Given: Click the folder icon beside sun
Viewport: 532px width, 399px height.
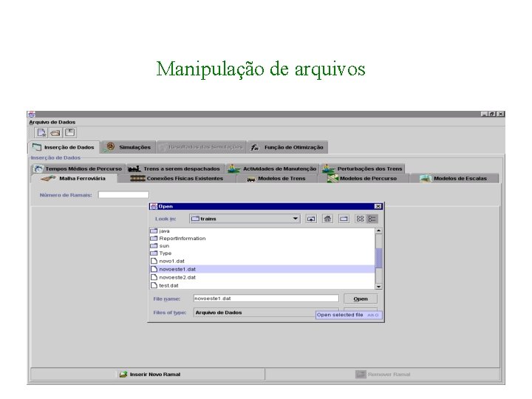Looking at the screenshot, I should pyautogui.click(x=154, y=246).
